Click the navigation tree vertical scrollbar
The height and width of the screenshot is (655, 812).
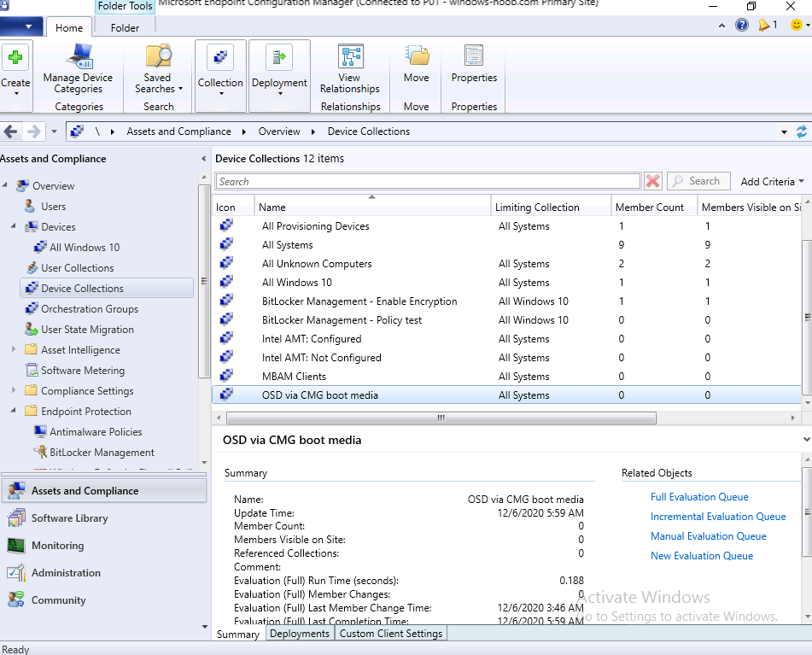click(x=204, y=281)
